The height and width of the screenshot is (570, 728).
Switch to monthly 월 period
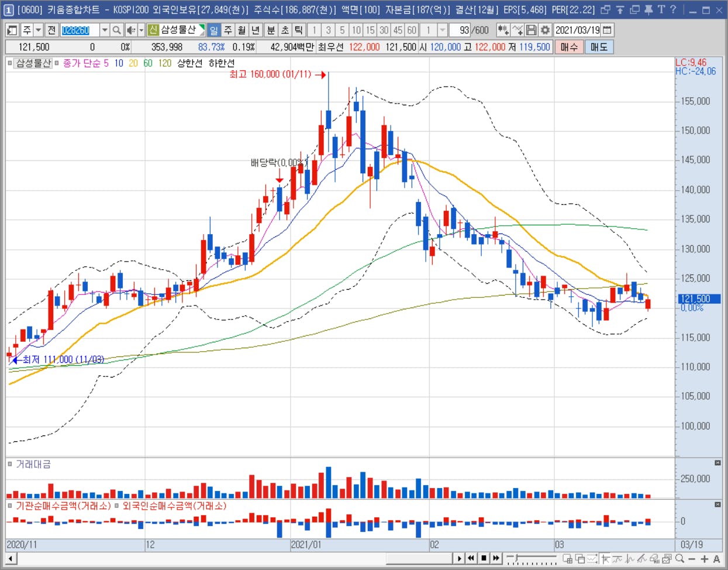point(241,30)
